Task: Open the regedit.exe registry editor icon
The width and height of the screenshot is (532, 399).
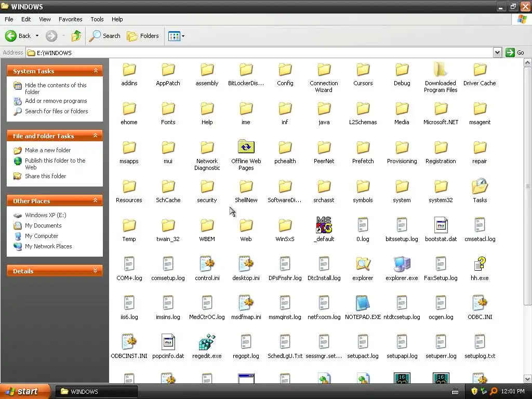Action: click(207, 342)
